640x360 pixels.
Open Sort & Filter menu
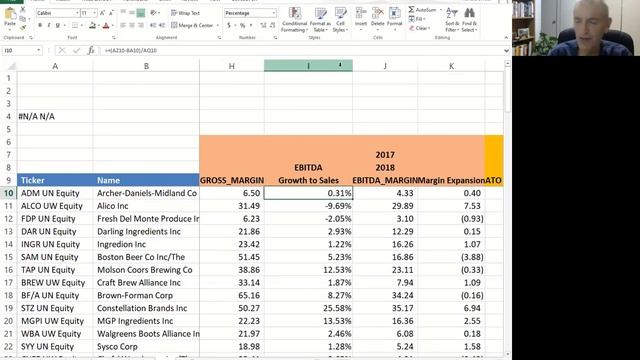tap(452, 19)
